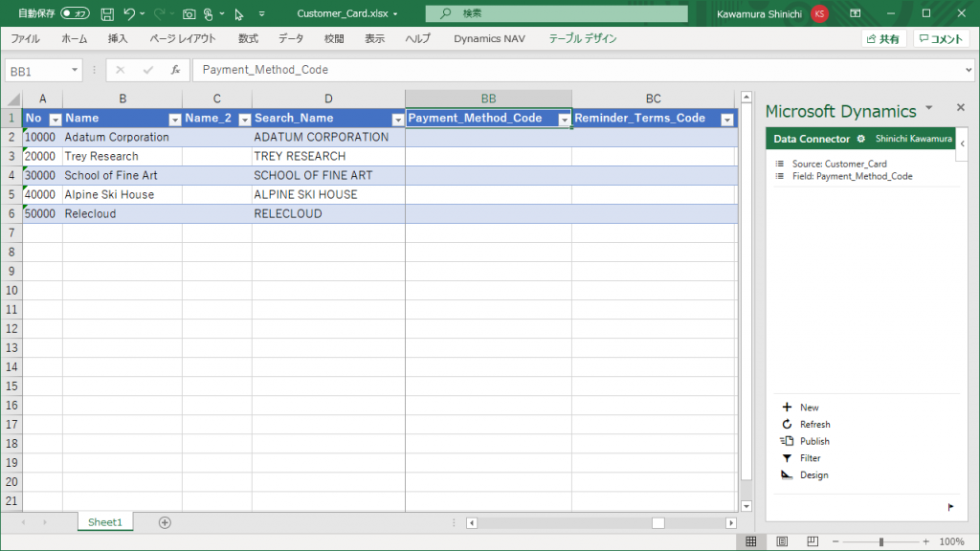Switch to the 挿入 ribbon tab

click(118, 38)
